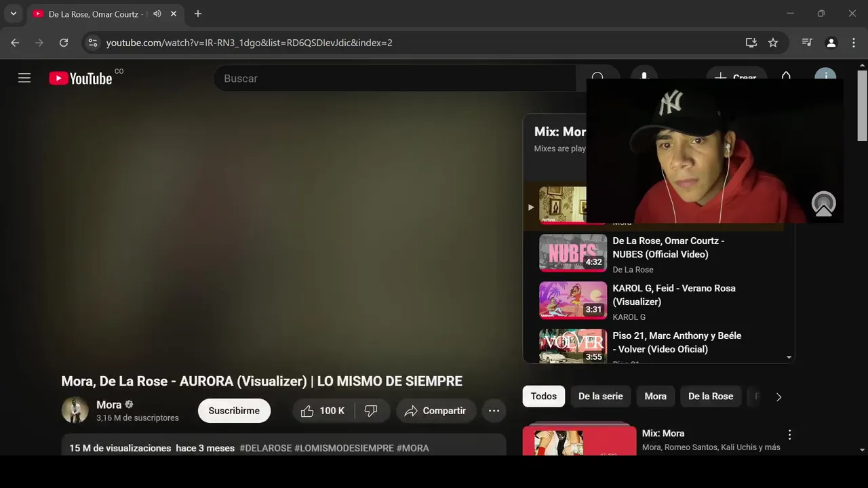This screenshot has width=868, height=488.
Task: Click the '100 K' like count
Action: pos(332,411)
